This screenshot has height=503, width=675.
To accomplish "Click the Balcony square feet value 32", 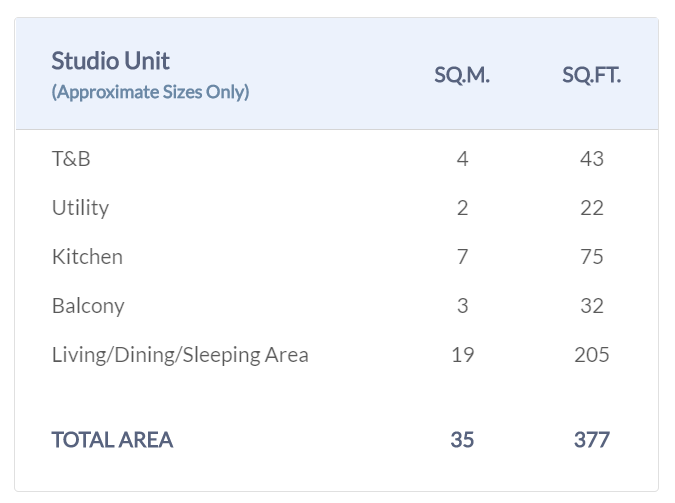I will click(591, 306).
